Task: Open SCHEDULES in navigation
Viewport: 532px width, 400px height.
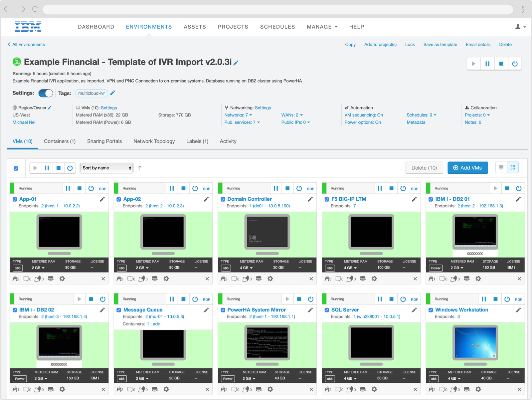Action: [277, 27]
